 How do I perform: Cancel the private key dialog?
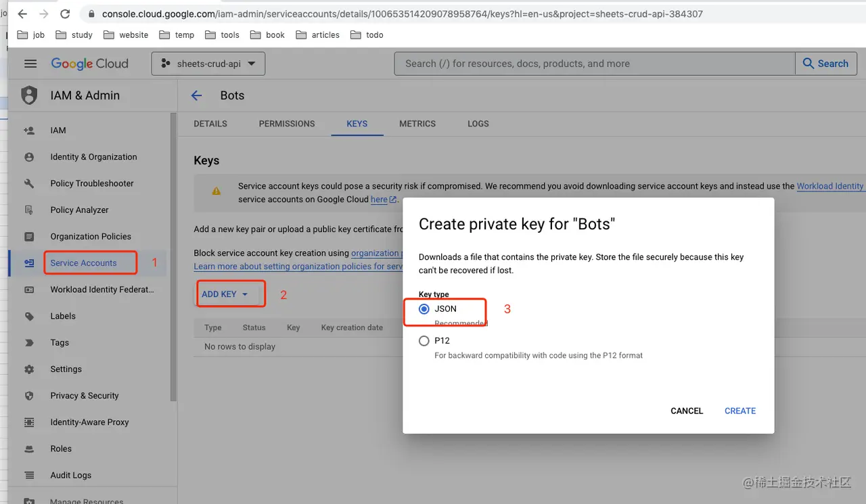click(687, 411)
